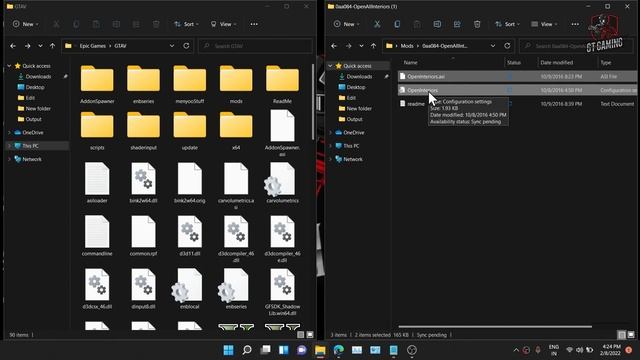Select the common.rpf file

[143, 236]
